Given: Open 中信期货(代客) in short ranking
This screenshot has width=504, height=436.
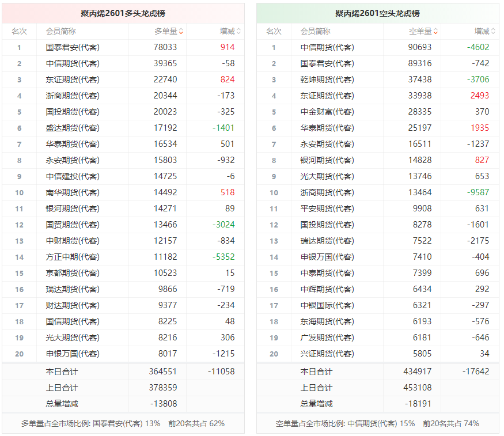Looking at the screenshot, I should 327,47.
